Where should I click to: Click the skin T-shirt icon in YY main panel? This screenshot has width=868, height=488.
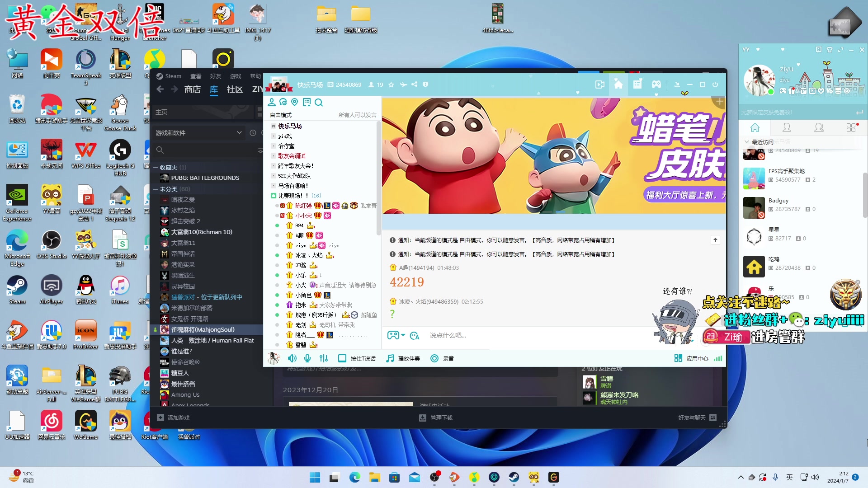(x=830, y=50)
